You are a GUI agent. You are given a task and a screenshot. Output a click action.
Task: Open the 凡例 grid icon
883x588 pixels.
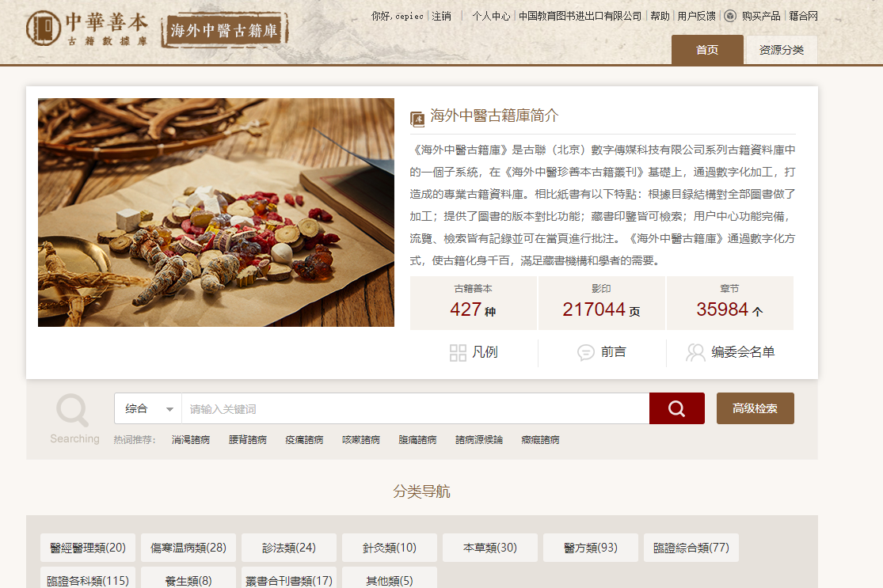coord(458,353)
